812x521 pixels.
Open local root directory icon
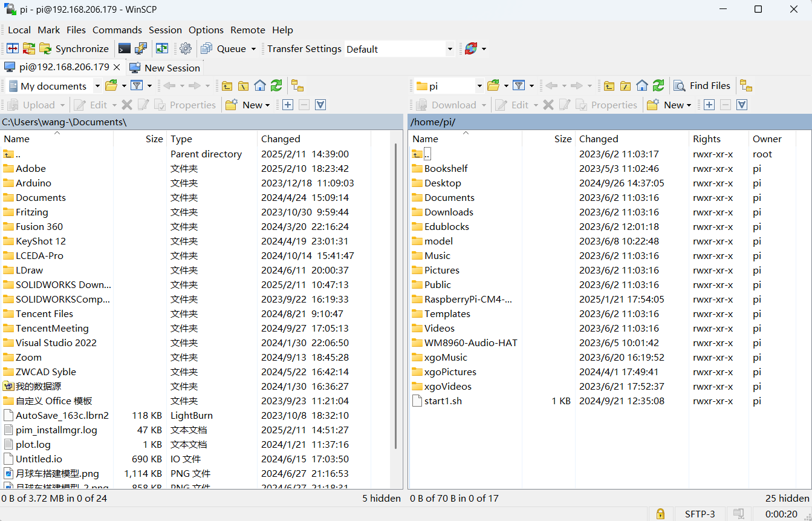tap(243, 86)
